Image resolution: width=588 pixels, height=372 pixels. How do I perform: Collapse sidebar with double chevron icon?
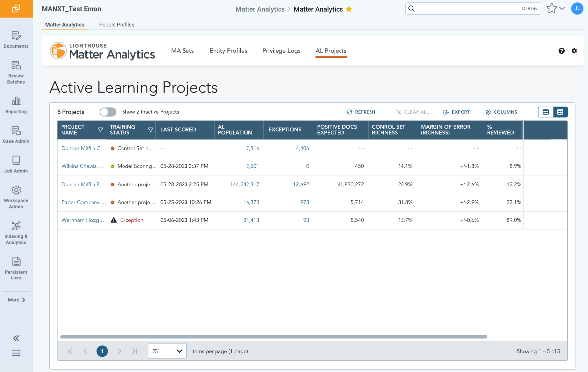click(x=16, y=338)
